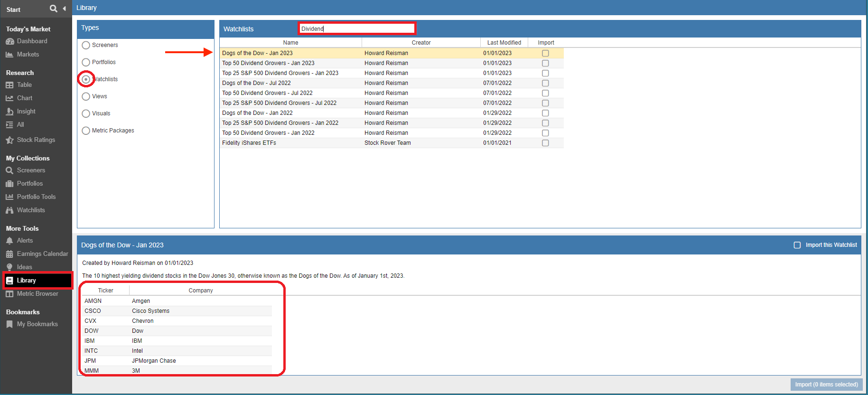Open the Research section heading

click(x=20, y=73)
